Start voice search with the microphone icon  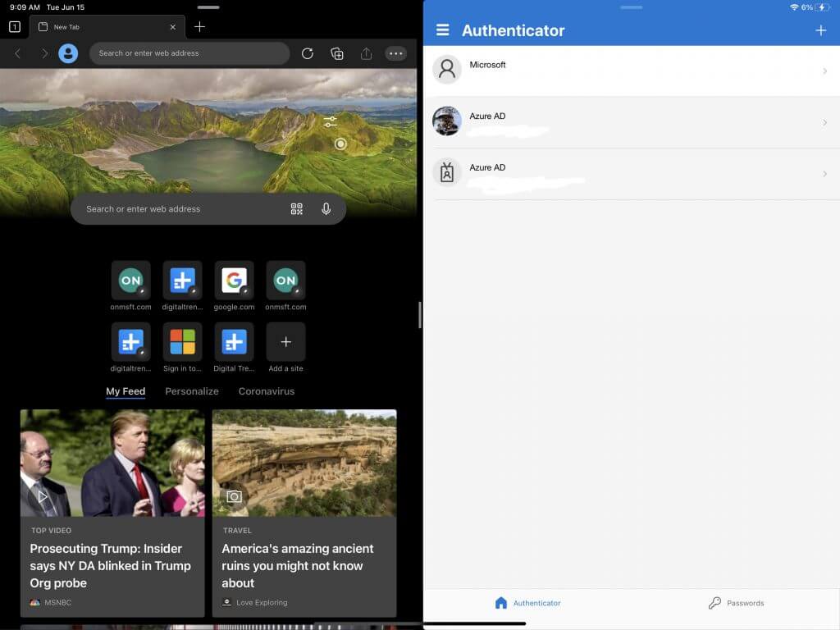click(x=326, y=209)
